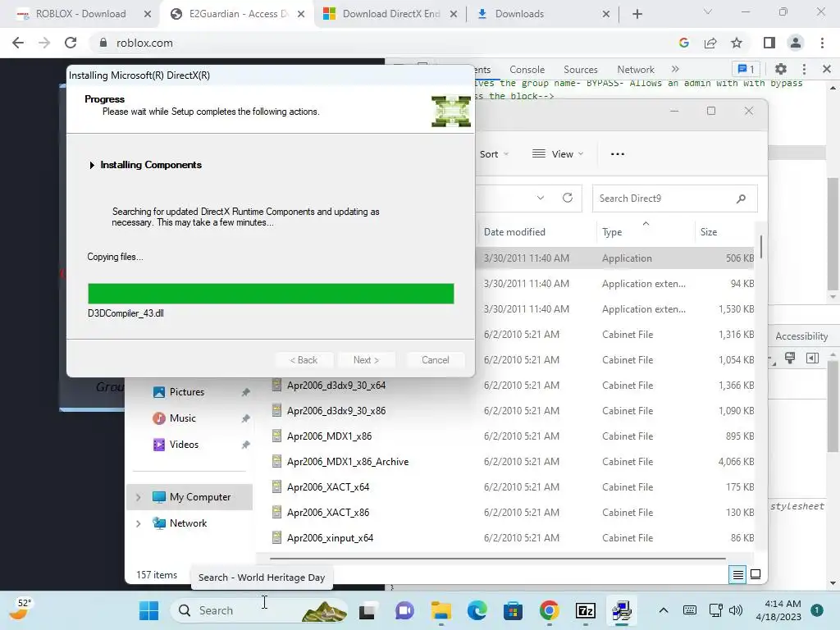The image size is (840, 630).
Task: Open the volume tray icon
Action: tap(736, 610)
